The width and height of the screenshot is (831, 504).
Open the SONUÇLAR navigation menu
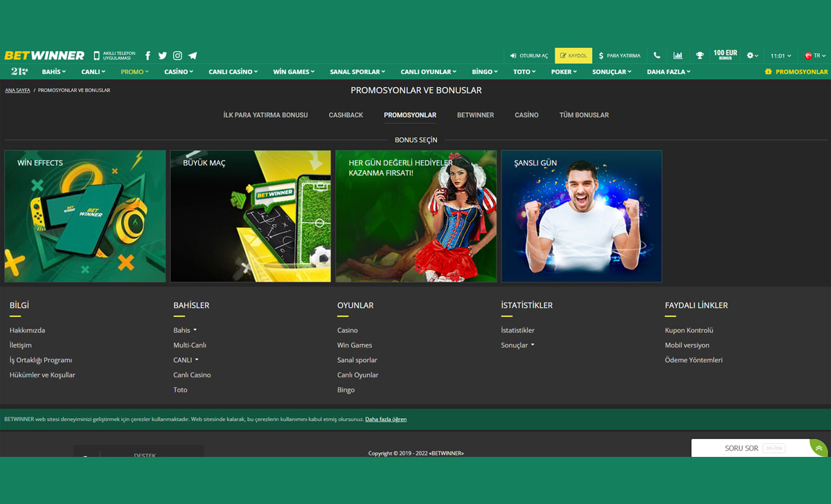click(x=612, y=71)
